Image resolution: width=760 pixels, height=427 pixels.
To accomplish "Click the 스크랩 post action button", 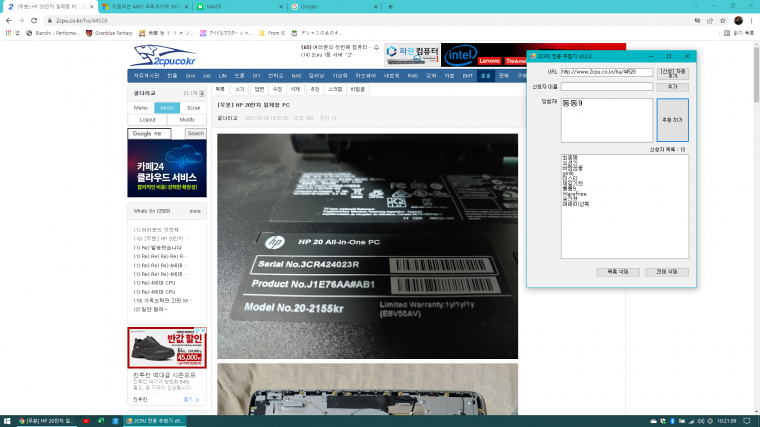I will point(335,89).
